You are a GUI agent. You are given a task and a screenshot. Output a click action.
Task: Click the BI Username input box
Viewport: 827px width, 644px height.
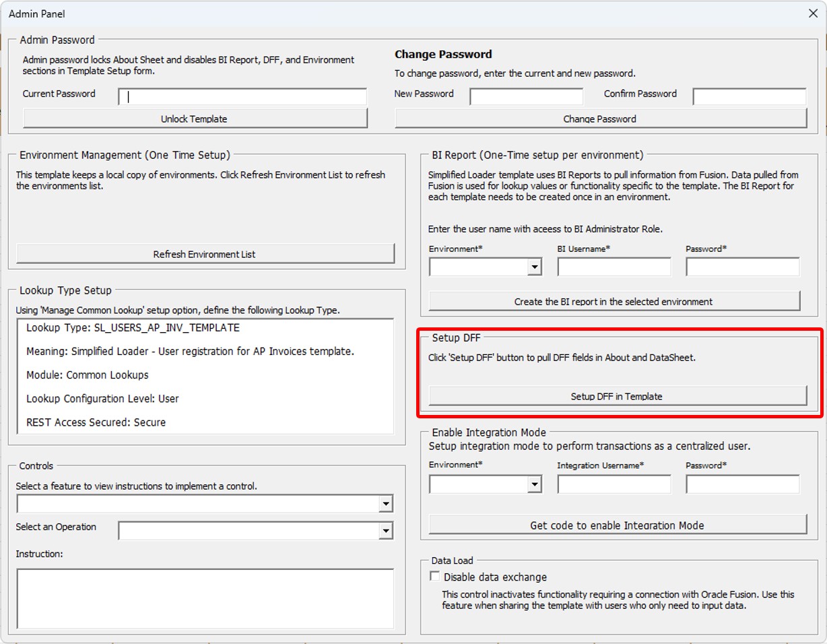coord(614,267)
